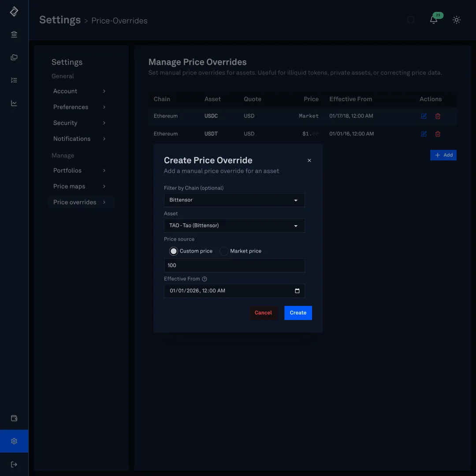This screenshot has height=476, width=476.
Task: Click the Create button
Action: [298, 312]
